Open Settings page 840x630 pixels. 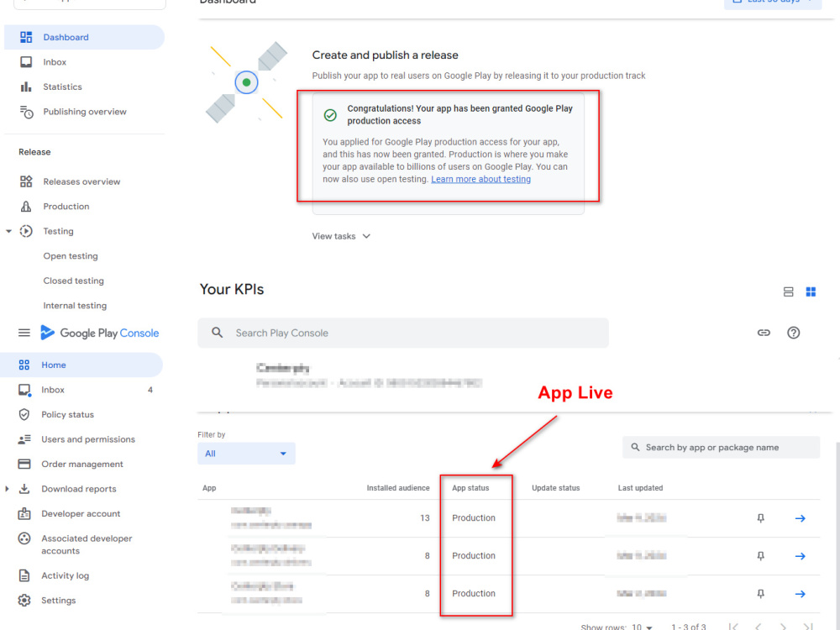point(59,601)
